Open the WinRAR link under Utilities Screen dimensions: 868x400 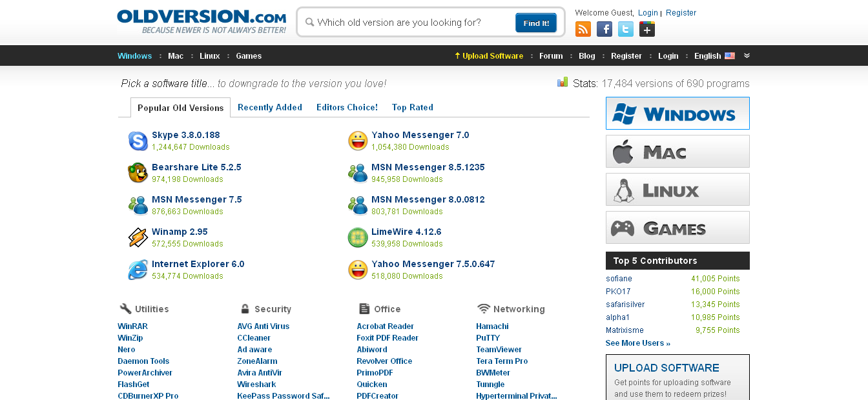(132, 326)
